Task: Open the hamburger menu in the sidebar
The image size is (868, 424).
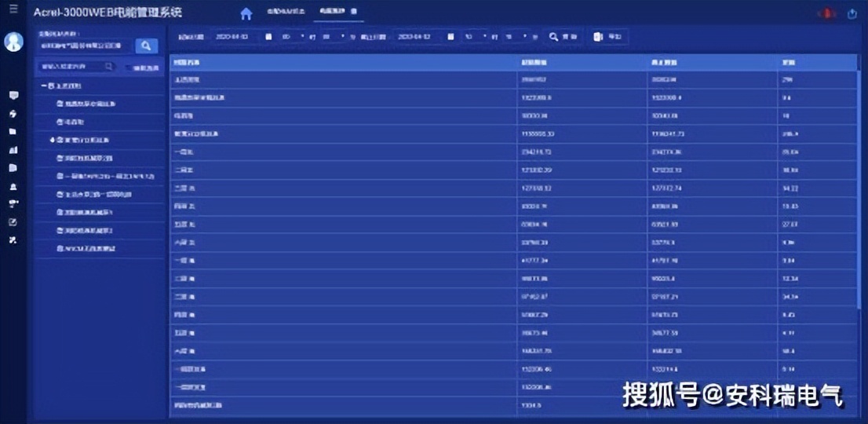Action: (x=13, y=10)
